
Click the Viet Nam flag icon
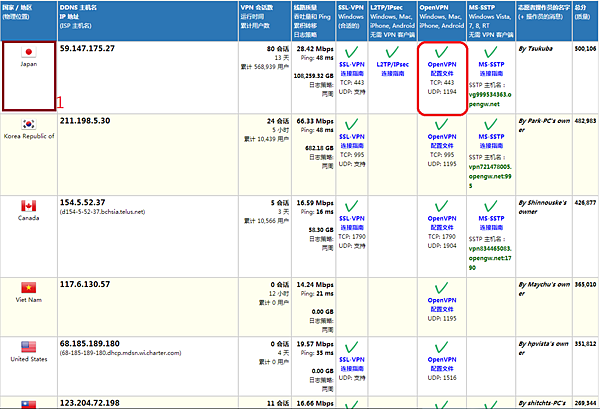pos(29,288)
